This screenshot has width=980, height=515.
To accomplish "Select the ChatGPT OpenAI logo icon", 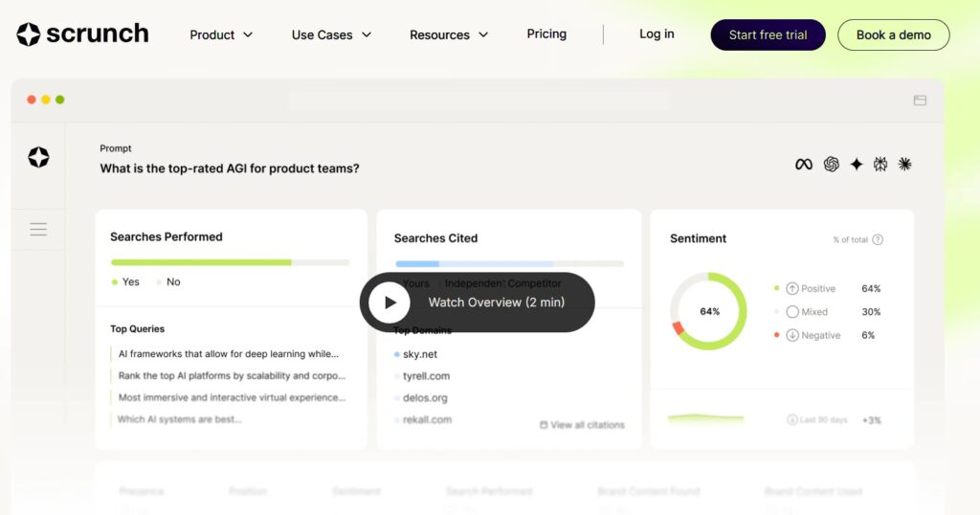I will pyautogui.click(x=831, y=165).
